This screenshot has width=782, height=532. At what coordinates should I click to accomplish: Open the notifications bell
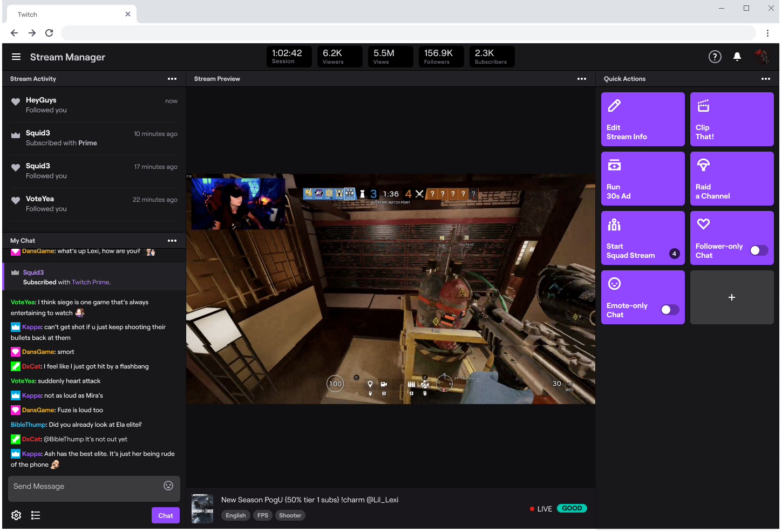737,57
